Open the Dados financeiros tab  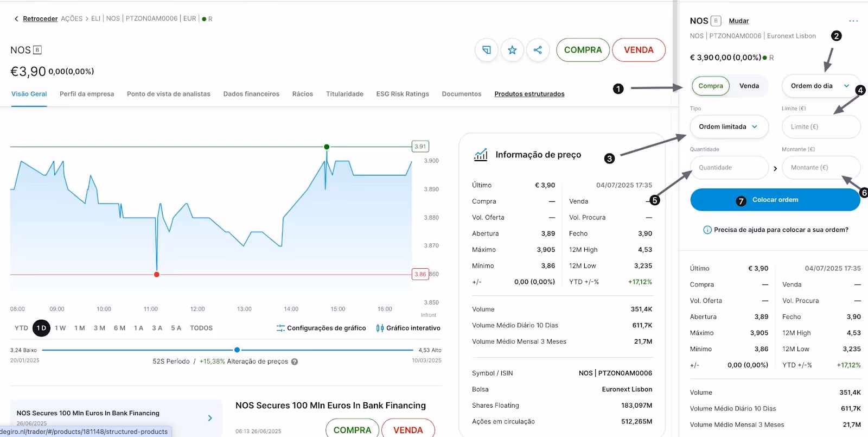(x=251, y=94)
